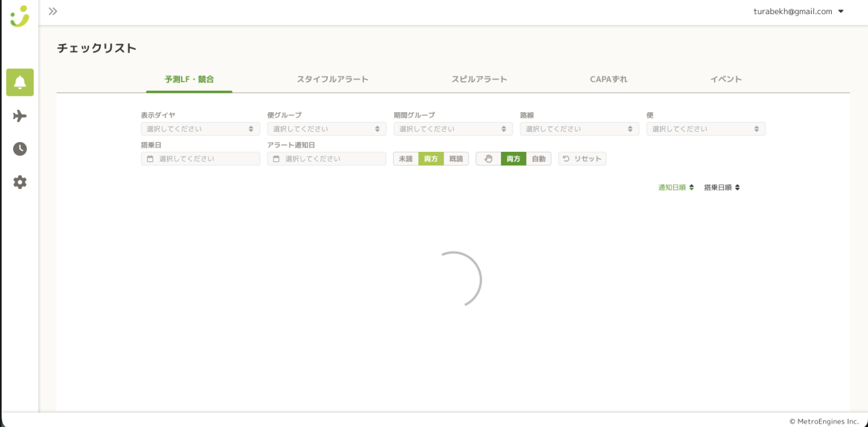Select the 既読 filter toggle
This screenshot has width=868, height=427.
(456, 159)
